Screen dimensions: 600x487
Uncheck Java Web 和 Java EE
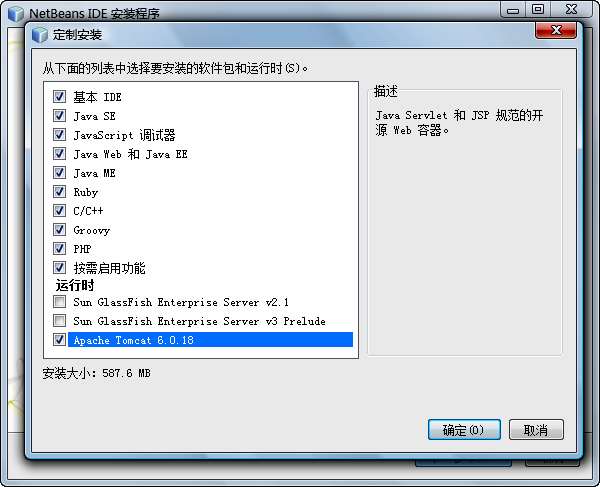(x=59, y=153)
